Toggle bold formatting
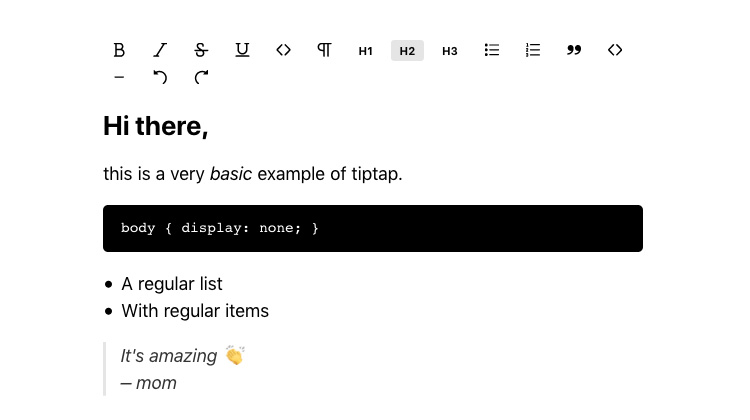750x420 pixels. [x=119, y=50]
